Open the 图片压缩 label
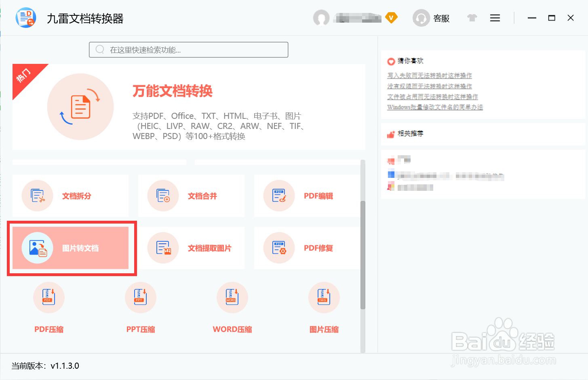588x380 pixels. pyautogui.click(x=324, y=329)
